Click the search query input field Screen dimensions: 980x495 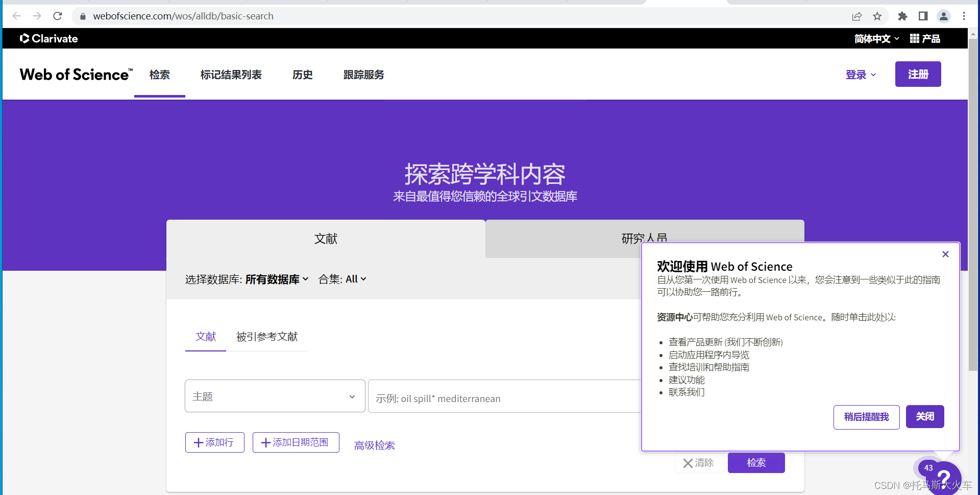(504, 396)
